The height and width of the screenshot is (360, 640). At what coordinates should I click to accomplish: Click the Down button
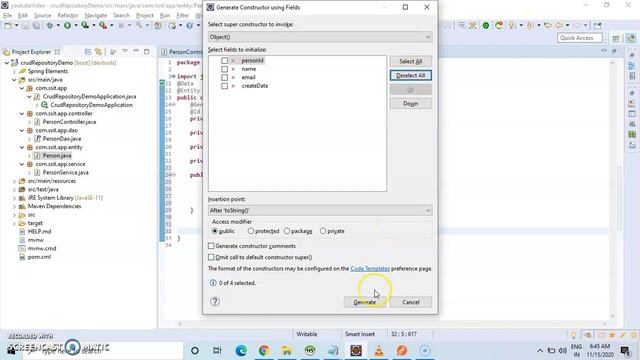(411, 104)
